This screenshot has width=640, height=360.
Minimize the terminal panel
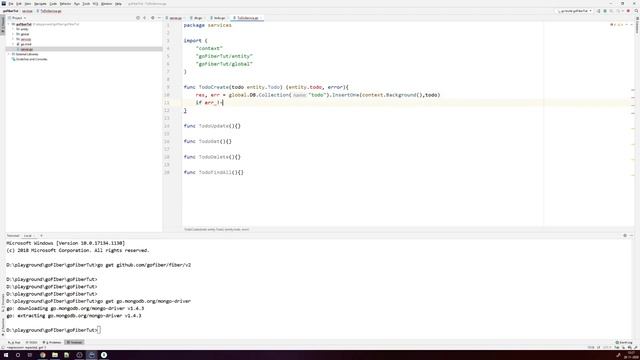coord(631,236)
